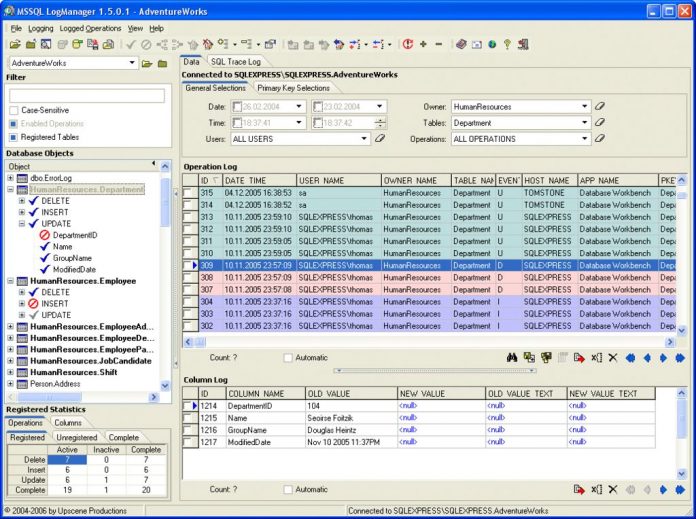This screenshot has width=696, height=519.
Task: Click the red house icon in toolbar
Action: [x=207, y=44]
